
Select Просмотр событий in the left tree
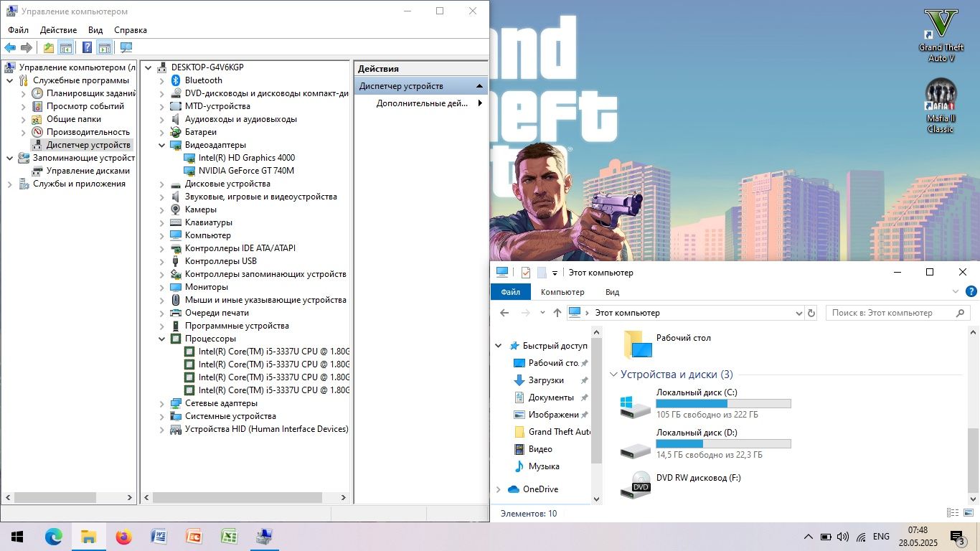pyautogui.click(x=85, y=106)
